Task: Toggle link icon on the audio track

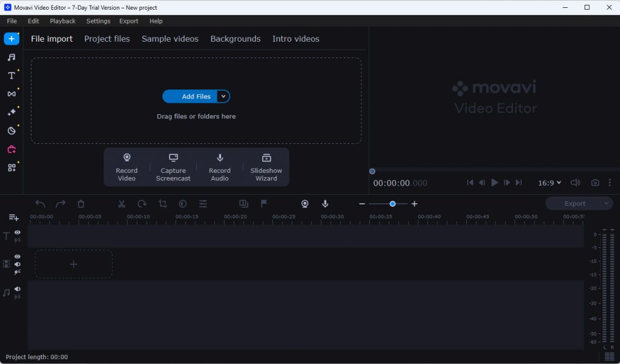Action: pos(18,297)
